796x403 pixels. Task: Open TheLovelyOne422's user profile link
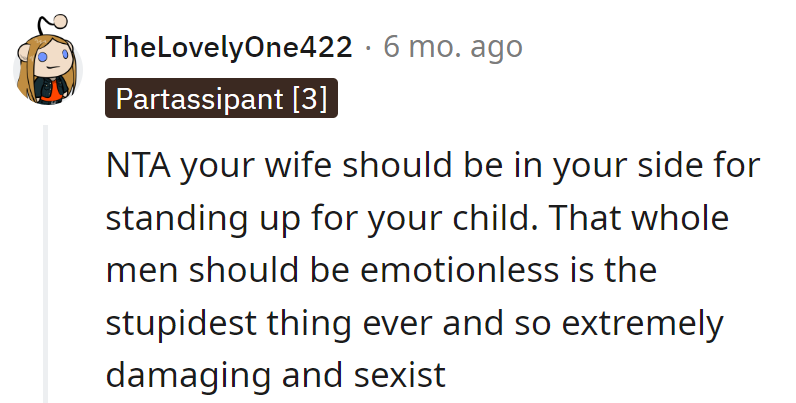tap(229, 47)
